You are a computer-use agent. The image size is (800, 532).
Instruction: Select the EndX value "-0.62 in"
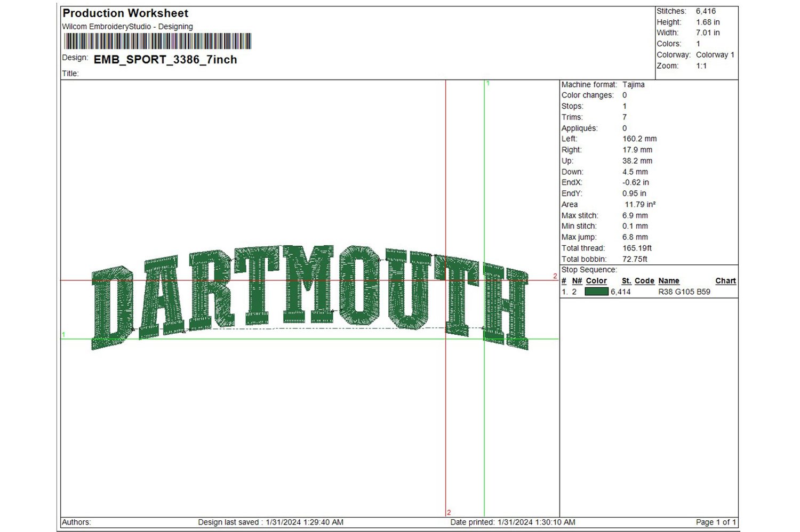click(636, 182)
